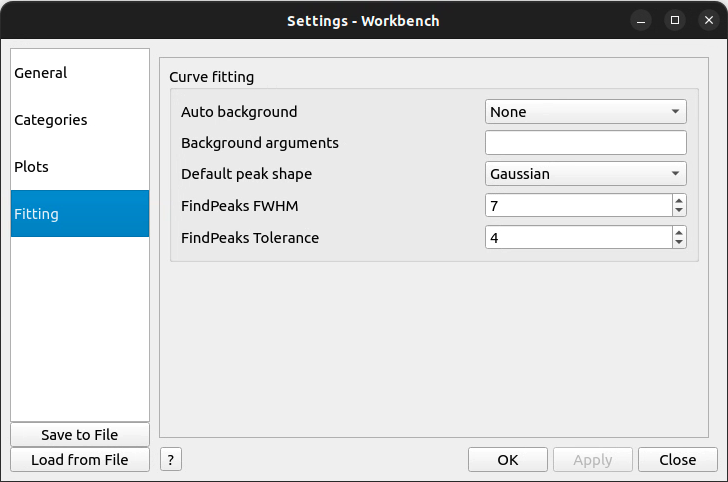Minimize the Settings window
This screenshot has height=482, width=728.
point(641,20)
